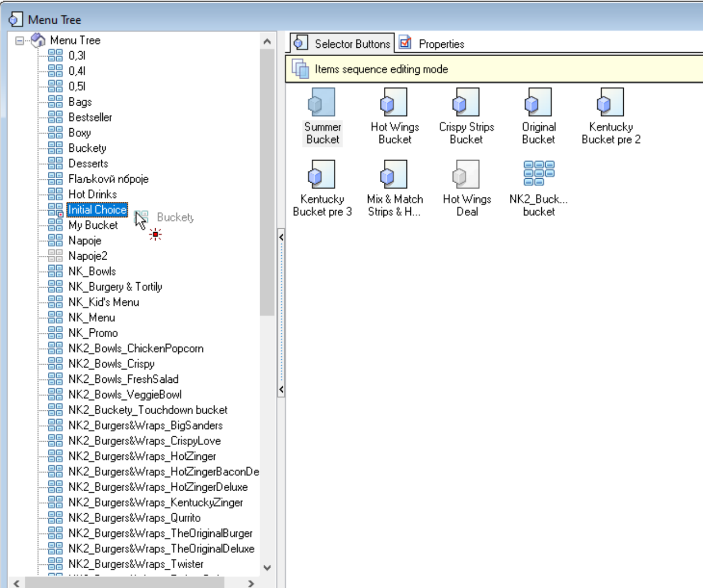This screenshot has width=703, height=588.
Task: Click the horizontal scrollbar right arrow
Action: point(251,583)
